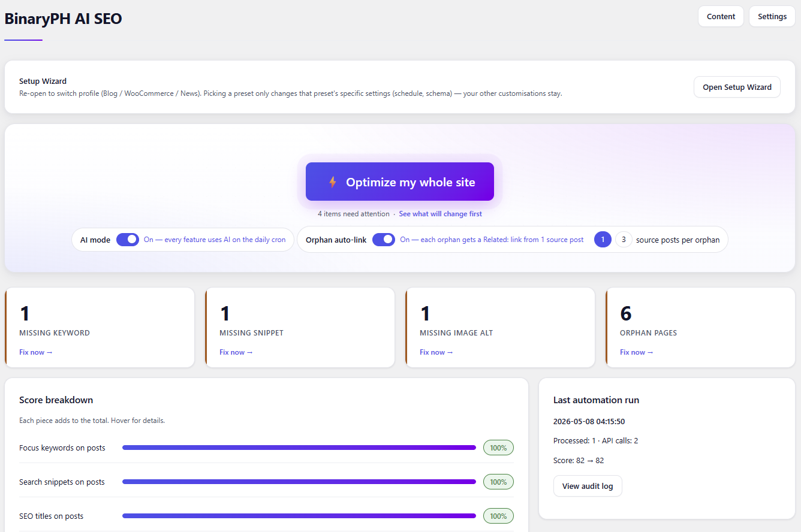
Task: Click 'On — every feature uses AI' status text
Action: click(215, 240)
